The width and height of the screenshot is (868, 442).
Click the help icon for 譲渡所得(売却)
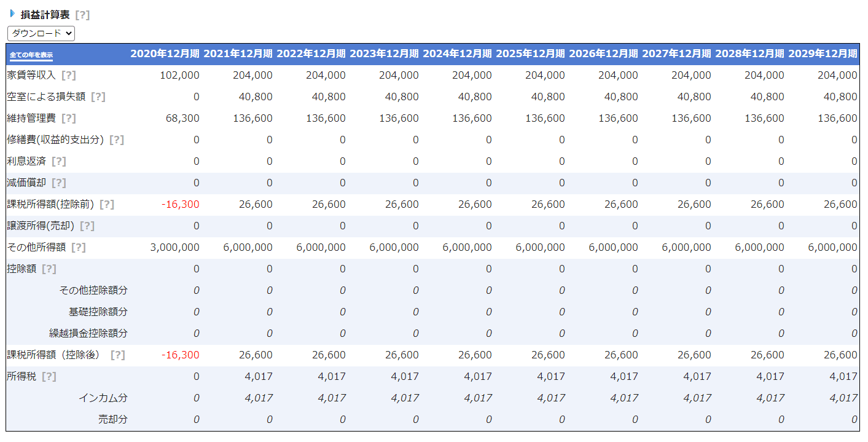click(87, 226)
